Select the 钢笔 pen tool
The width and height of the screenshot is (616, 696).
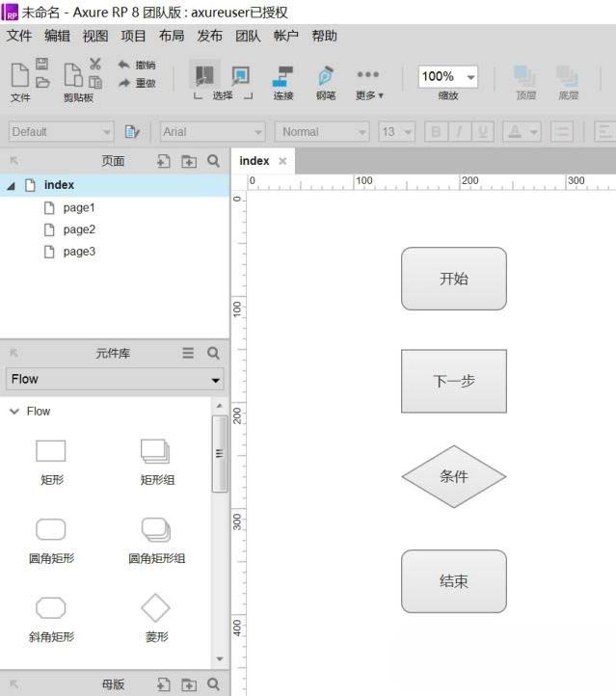click(x=326, y=81)
